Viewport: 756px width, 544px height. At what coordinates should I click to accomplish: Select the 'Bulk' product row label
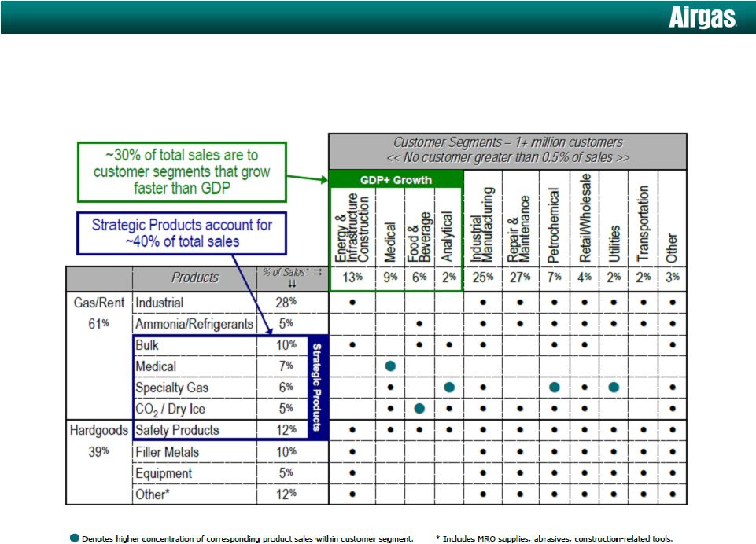click(147, 345)
